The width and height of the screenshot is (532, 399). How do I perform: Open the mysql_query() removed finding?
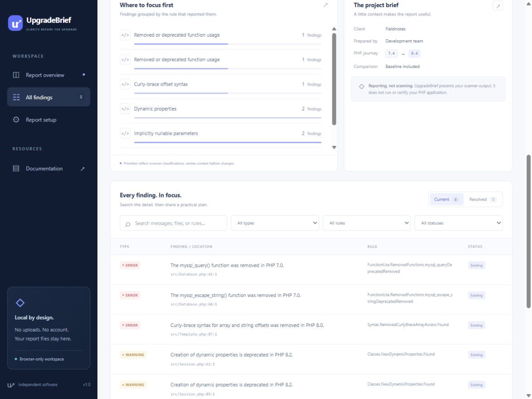point(227,265)
